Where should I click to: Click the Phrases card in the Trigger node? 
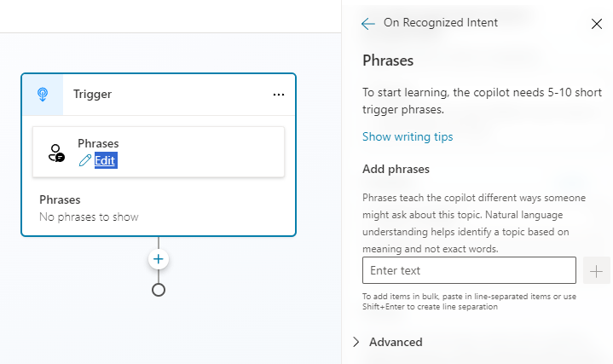click(x=159, y=153)
